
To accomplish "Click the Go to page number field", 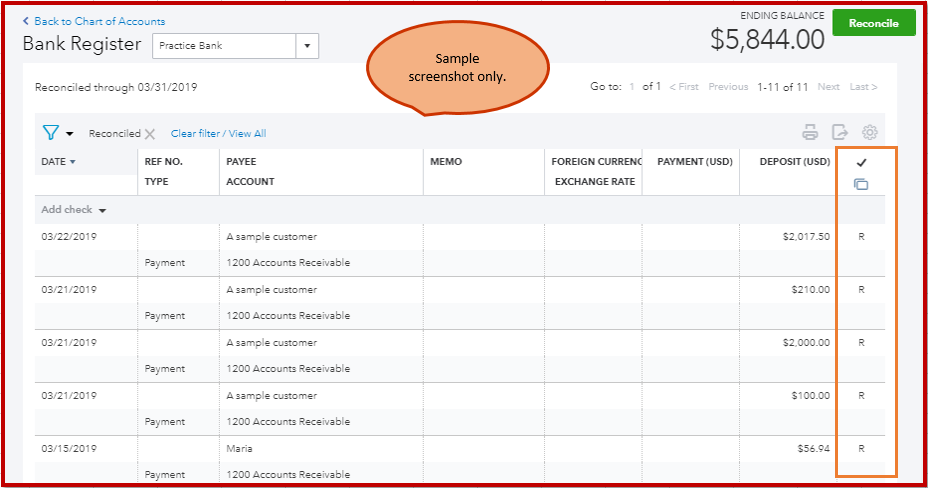I will pos(632,86).
